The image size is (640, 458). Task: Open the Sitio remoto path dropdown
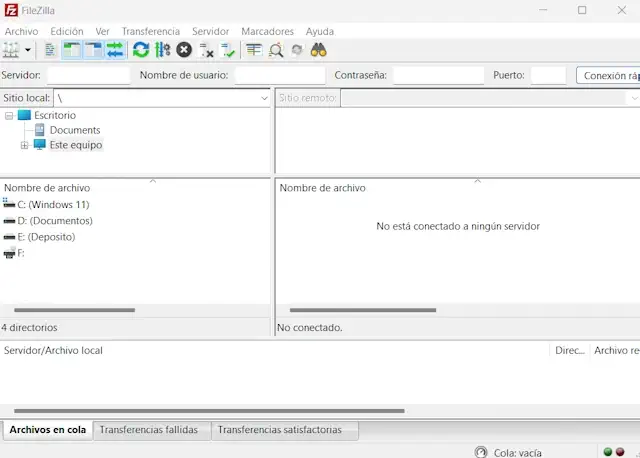click(x=634, y=98)
